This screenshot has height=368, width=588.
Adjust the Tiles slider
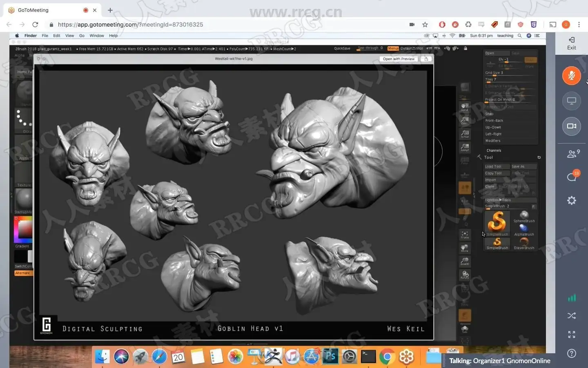tap(510, 79)
